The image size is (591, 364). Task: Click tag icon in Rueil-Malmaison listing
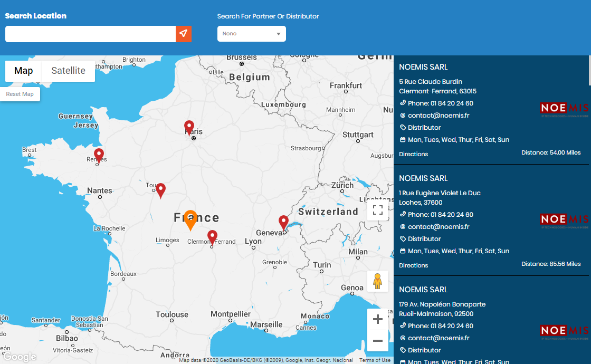pyautogui.click(x=403, y=350)
